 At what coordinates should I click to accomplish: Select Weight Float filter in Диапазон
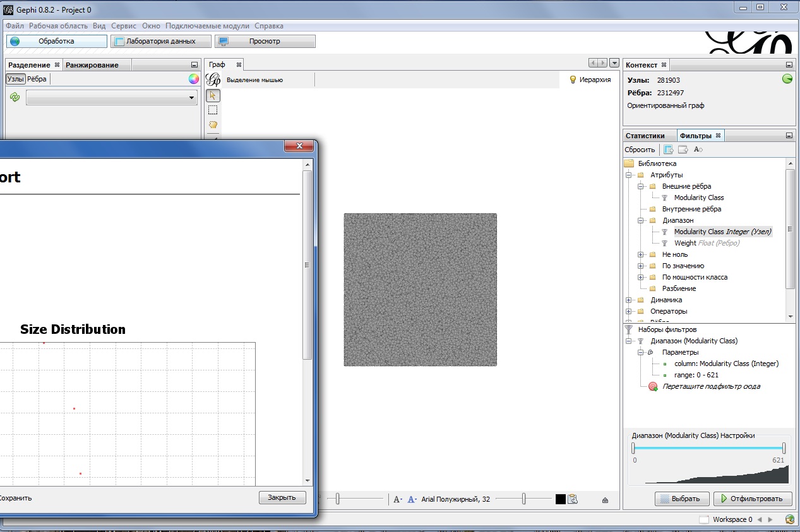706,243
